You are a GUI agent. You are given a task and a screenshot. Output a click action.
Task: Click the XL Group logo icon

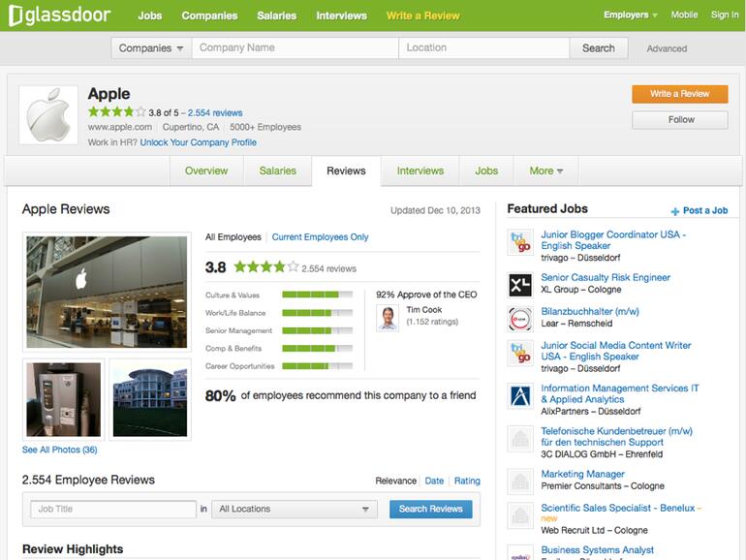click(x=520, y=285)
